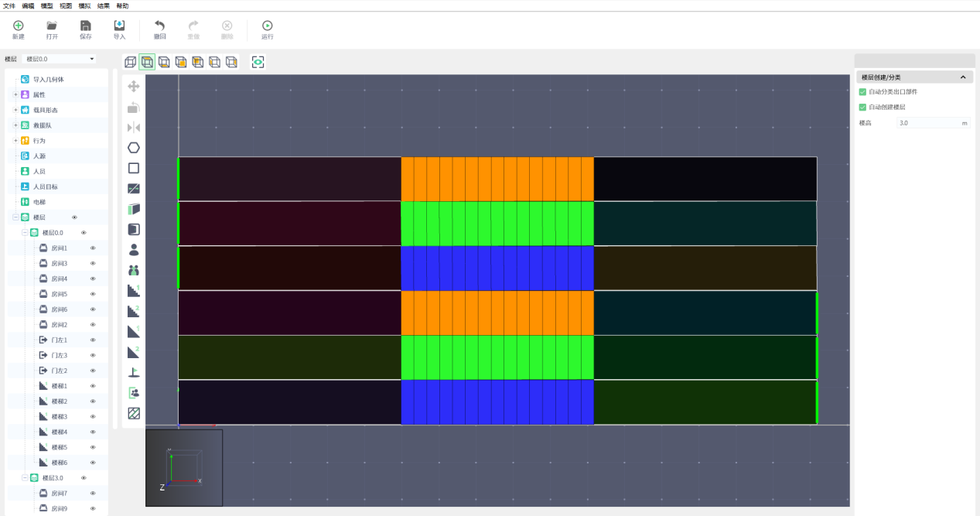Screen dimensions: 980x516
Task: Expand the 属性 tree node
Action: coord(15,94)
